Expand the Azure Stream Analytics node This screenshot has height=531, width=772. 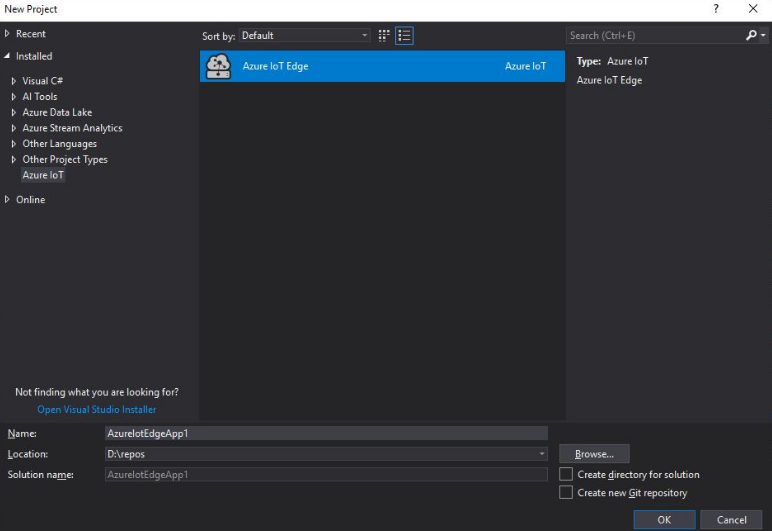click(x=13, y=128)
